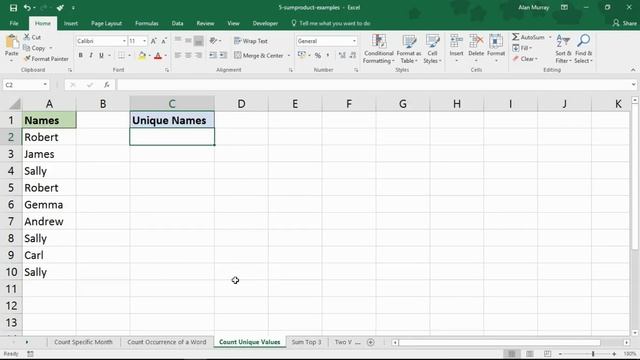Click the New Sheet plus button
Image resolution: width=640 pixels, height=360 pixels.
coord(371,342)
